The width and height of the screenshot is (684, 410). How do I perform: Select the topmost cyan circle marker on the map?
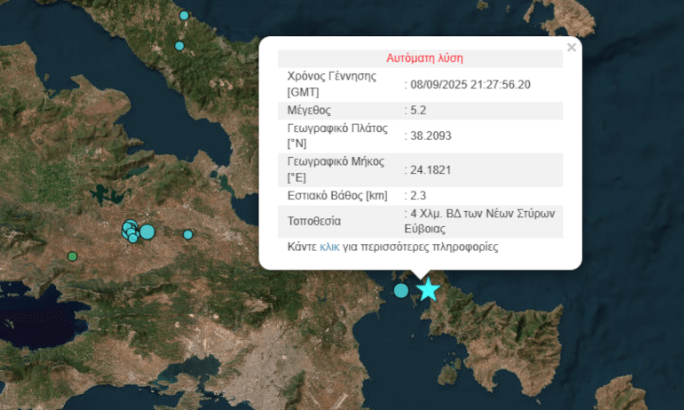(184, 16)
